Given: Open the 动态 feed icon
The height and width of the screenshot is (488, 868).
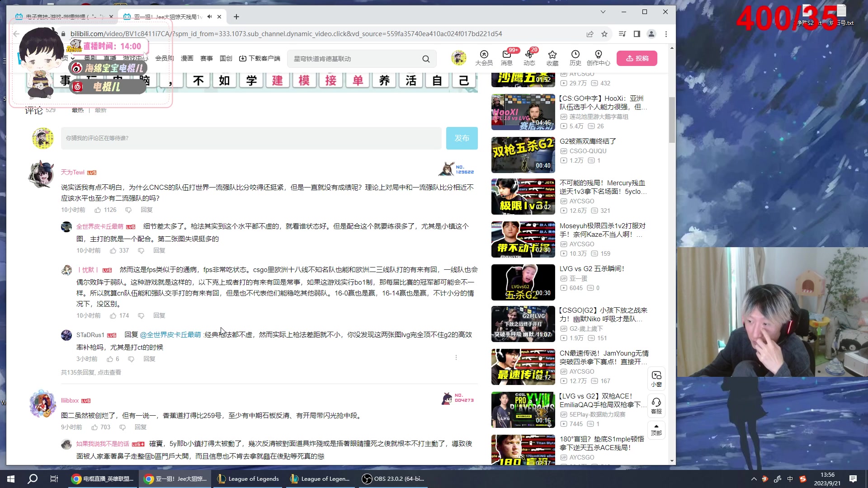Looking at the screenshot, I should tap(529, 58).
